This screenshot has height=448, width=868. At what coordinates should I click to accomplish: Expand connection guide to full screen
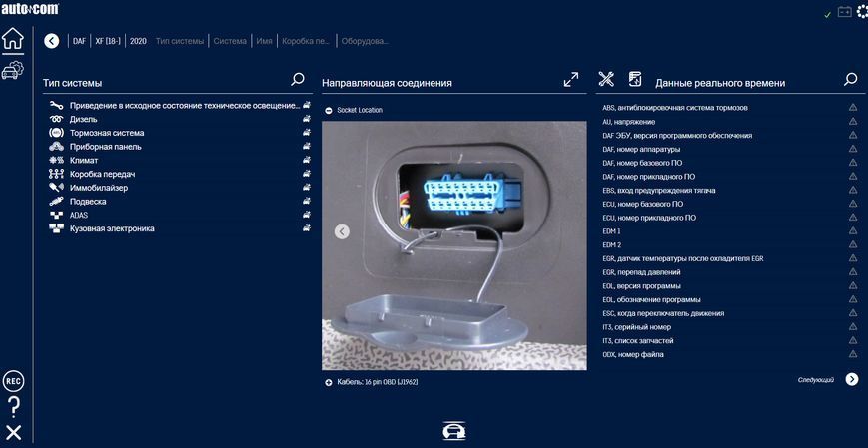point(570,79)
